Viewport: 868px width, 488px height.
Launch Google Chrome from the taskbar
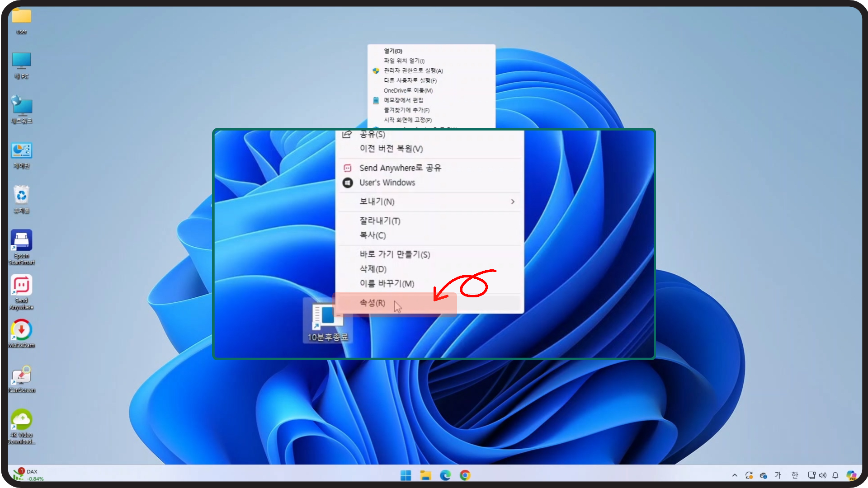point(465,475)
